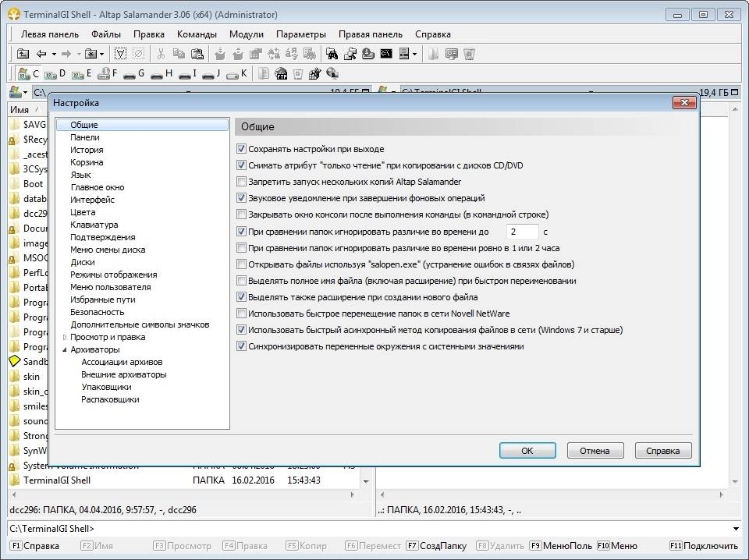
Task: Click the Paste clipboard icon
Action: pos(197,54)
